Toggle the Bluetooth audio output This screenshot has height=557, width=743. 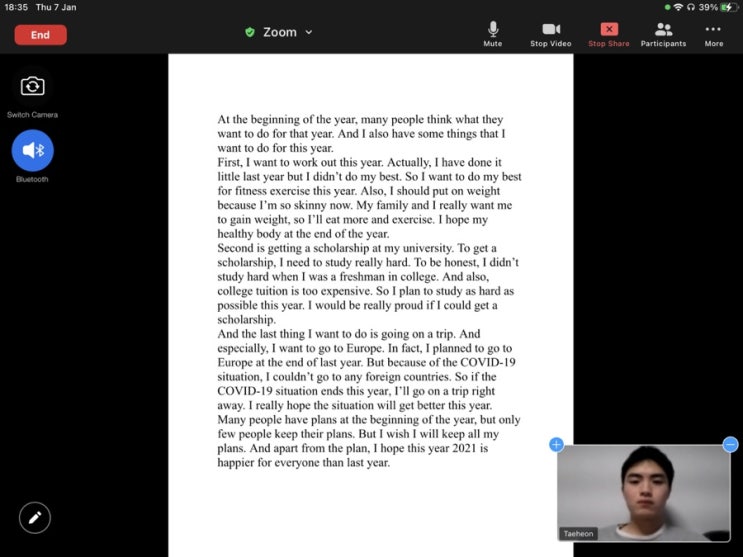coord(33,150)
